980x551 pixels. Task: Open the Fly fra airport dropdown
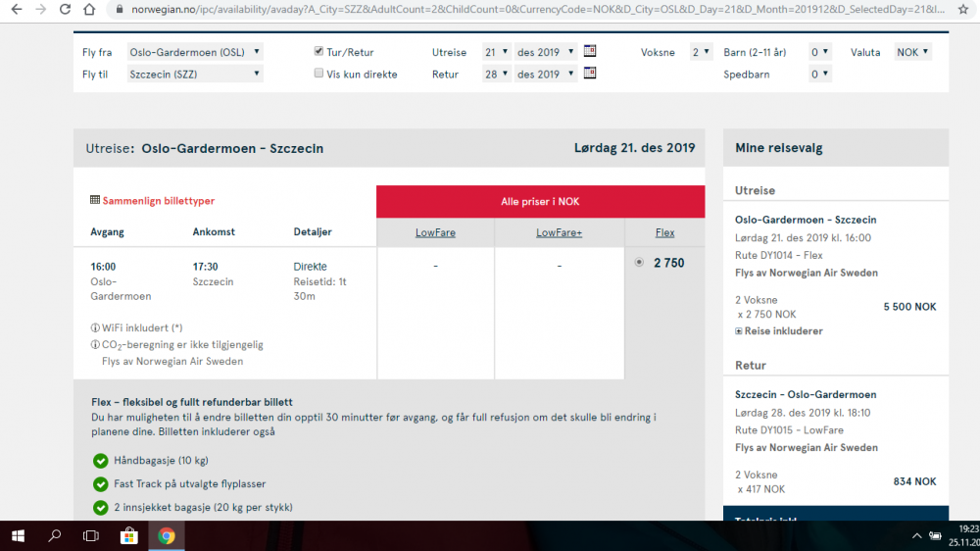[x=194, y=52]
